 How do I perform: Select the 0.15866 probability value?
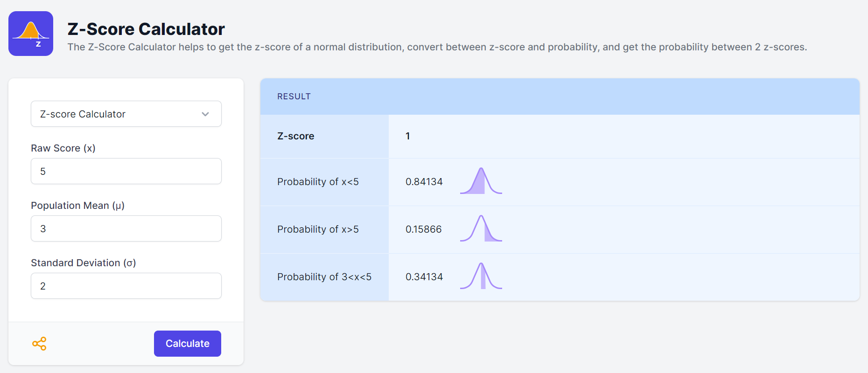(x=423, y=229)
